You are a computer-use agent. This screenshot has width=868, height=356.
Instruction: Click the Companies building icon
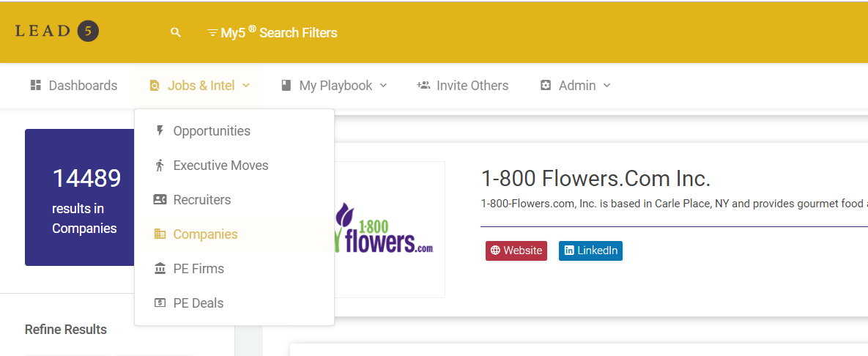160,234
